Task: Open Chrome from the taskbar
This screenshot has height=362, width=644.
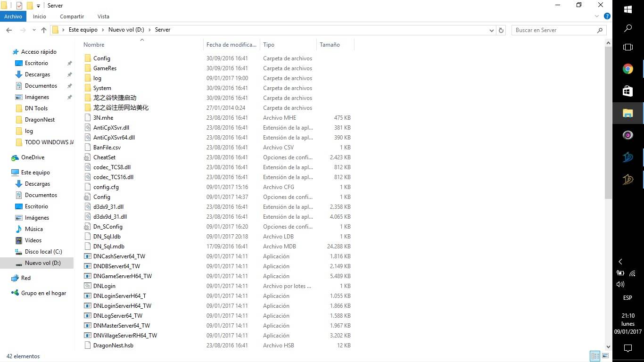Action: pos(628,69)
